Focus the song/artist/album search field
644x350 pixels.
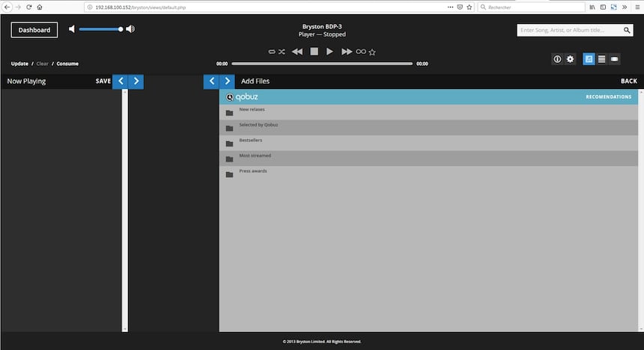[x=569, y=30]
